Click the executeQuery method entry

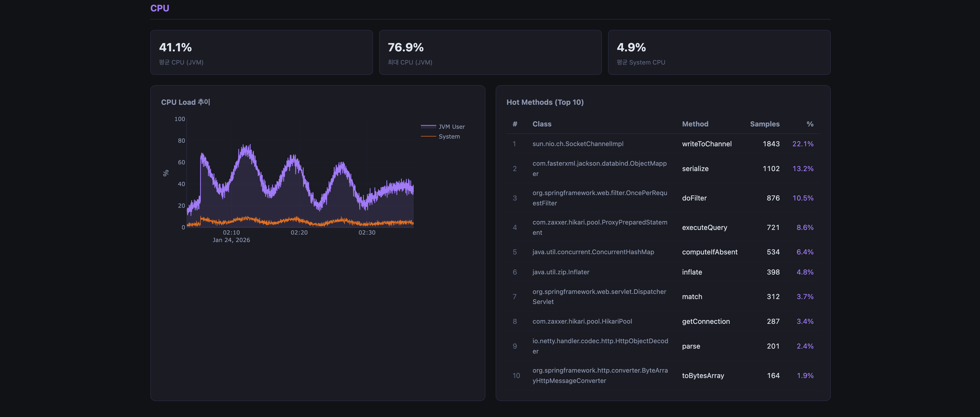point(704,227)
